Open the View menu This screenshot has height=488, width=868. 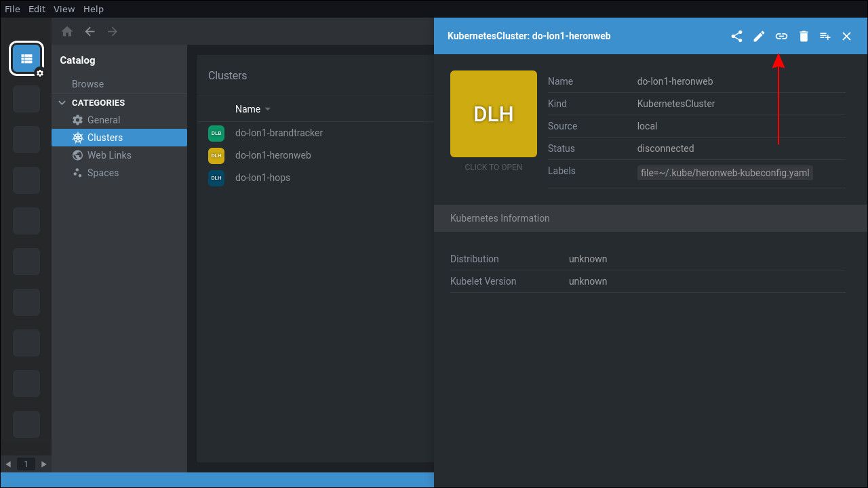[x=64, y=9]
